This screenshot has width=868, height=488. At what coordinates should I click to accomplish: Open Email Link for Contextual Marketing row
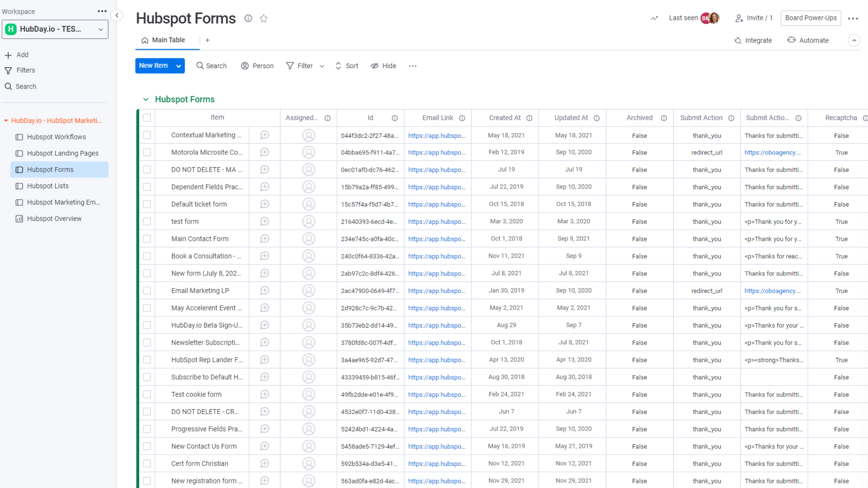[437, 136]
